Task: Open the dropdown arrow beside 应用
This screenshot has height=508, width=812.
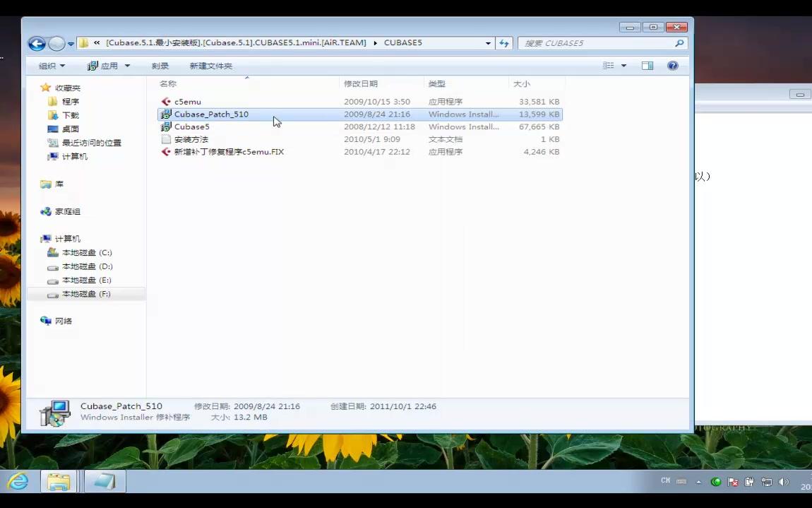Action: (127, 66)
